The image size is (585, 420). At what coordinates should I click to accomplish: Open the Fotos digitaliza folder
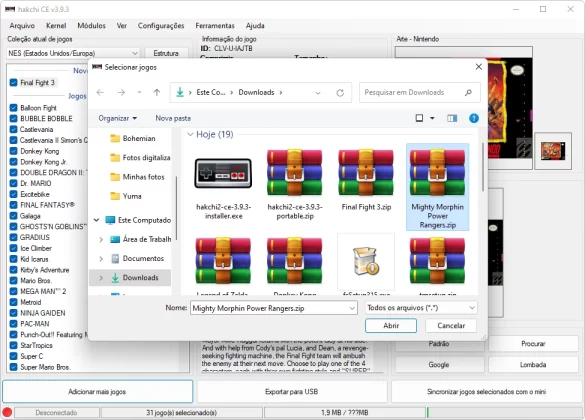coord(140,158)
